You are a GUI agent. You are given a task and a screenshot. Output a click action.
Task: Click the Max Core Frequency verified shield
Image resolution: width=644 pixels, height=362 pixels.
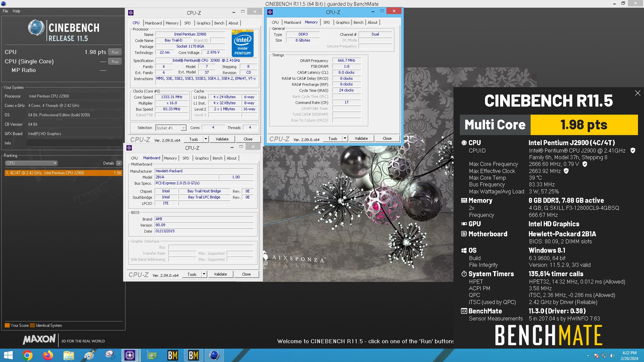[585, 164]
